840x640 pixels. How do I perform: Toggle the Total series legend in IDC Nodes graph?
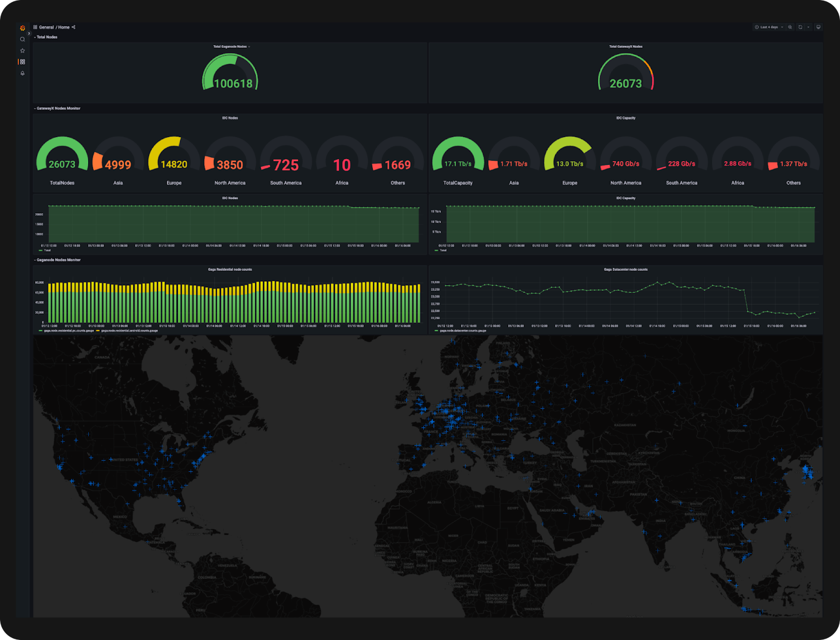(x=45, y=250)
